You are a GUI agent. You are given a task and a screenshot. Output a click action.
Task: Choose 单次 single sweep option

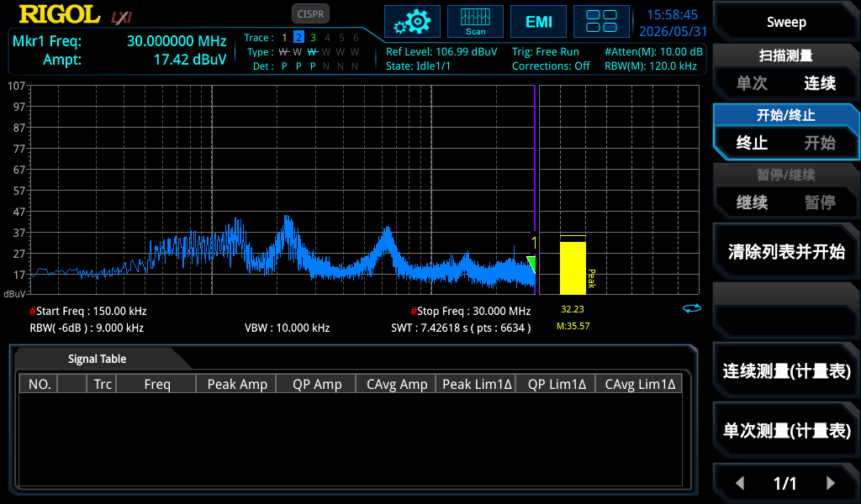tap(752, 83)
